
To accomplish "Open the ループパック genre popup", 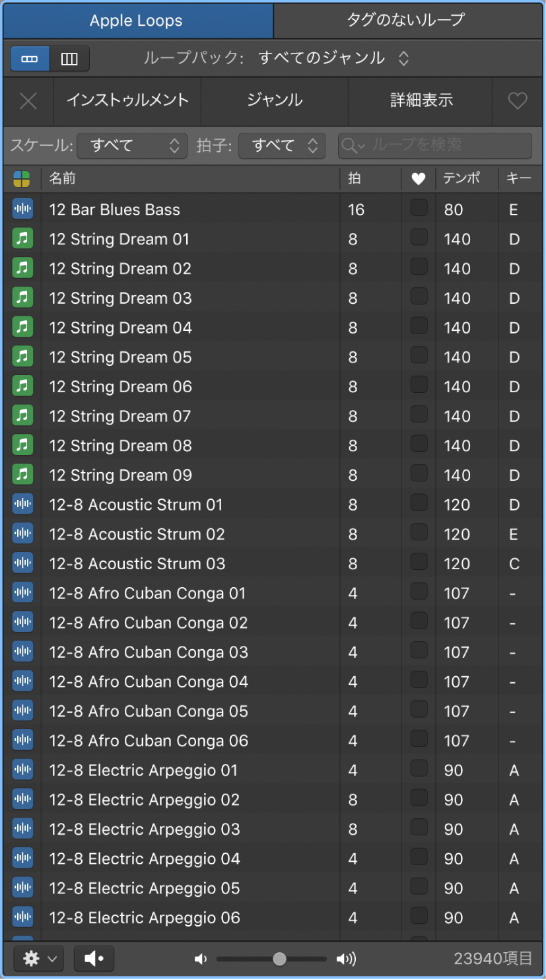I will pyautogui.click(x=333, y=58).
